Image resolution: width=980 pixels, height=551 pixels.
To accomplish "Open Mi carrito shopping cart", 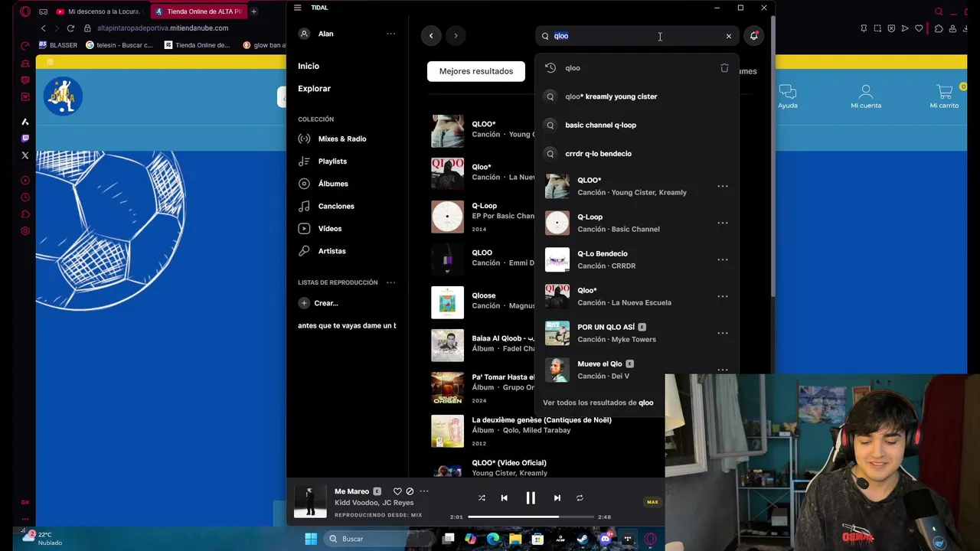I will (x=944, y=96).
